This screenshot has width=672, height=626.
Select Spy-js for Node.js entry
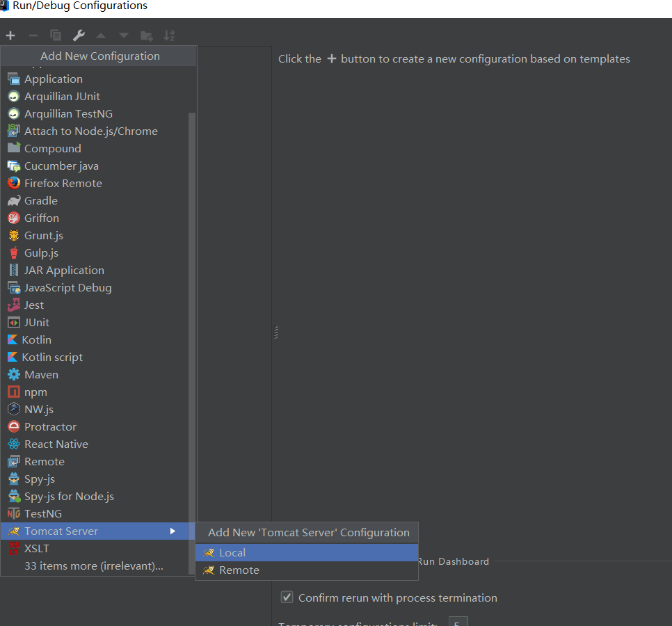pyautogui.click(x=95, y=496)
